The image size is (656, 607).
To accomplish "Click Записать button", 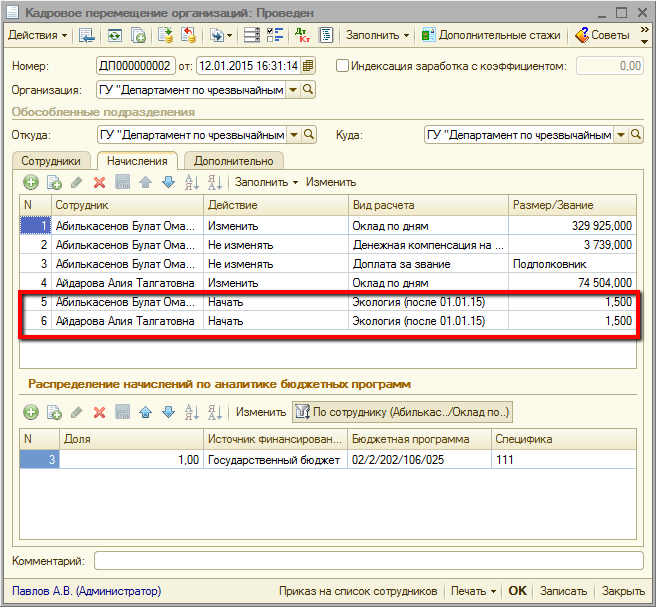I will coord(563,591).
